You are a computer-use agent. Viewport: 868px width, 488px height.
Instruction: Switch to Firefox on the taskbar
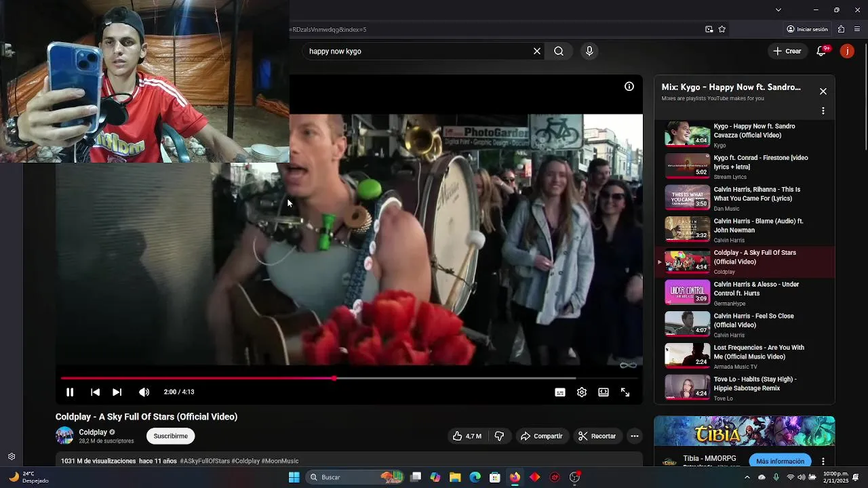[515, 477]
